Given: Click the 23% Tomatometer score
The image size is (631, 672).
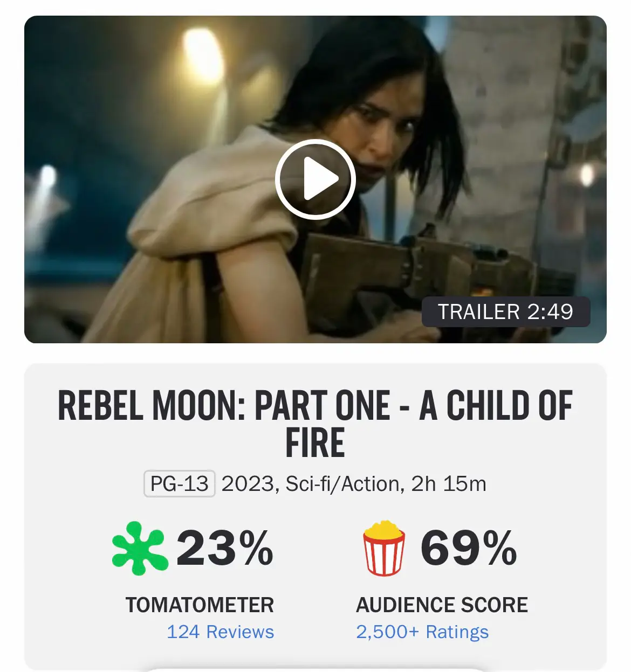Looking at the screenshot, I should click(225, 551).
